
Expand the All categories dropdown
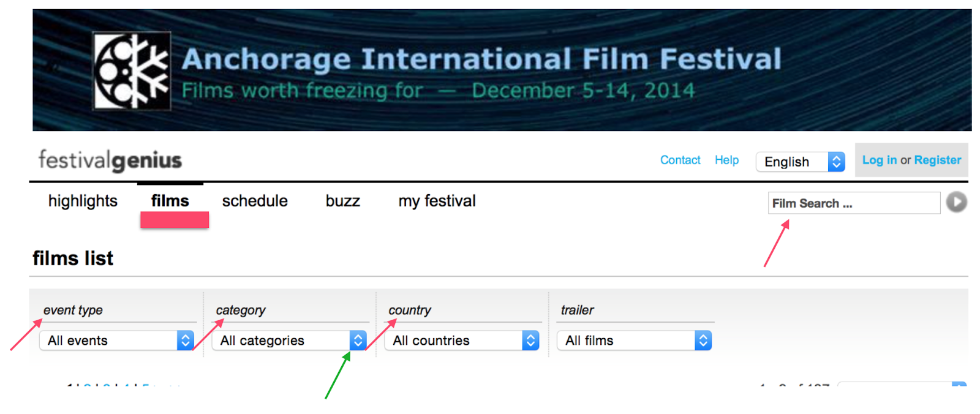pyautogui.click(x=289, y=341)
